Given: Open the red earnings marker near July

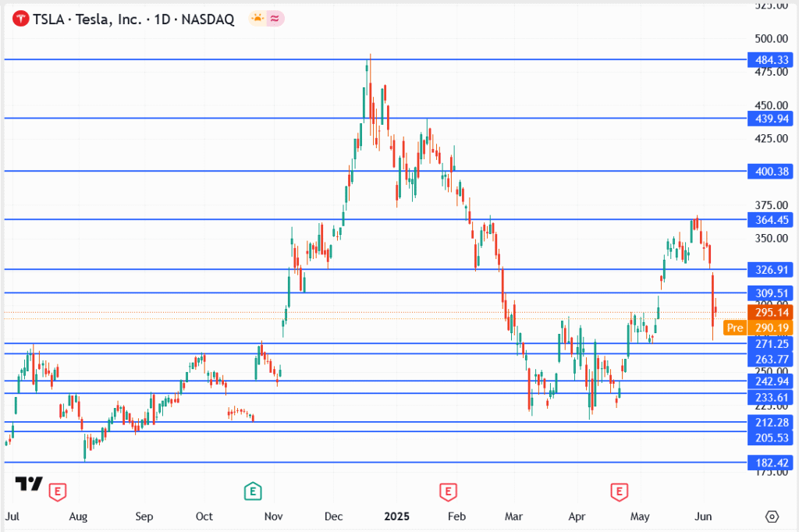Looking at the screenshot, I should pyautogui.click(x=56, y=491).
